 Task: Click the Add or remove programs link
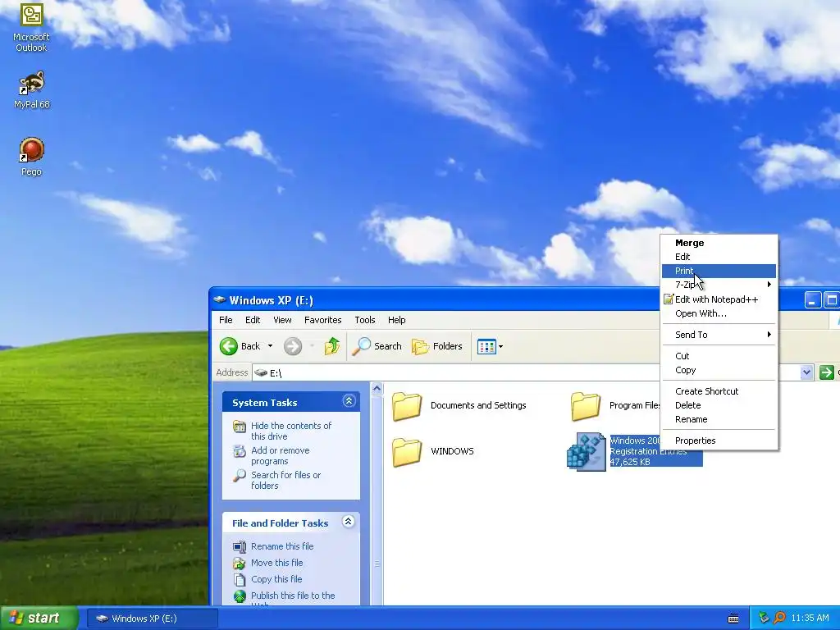pyautogui.click(x=281, y=456)
